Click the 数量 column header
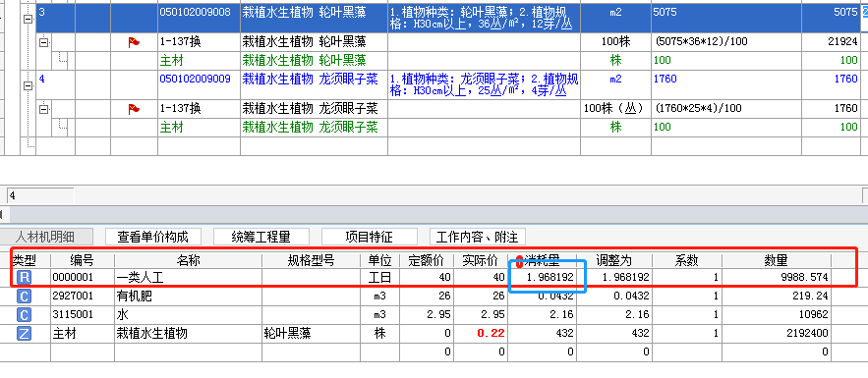868x378 pixels. click(777, 260)
